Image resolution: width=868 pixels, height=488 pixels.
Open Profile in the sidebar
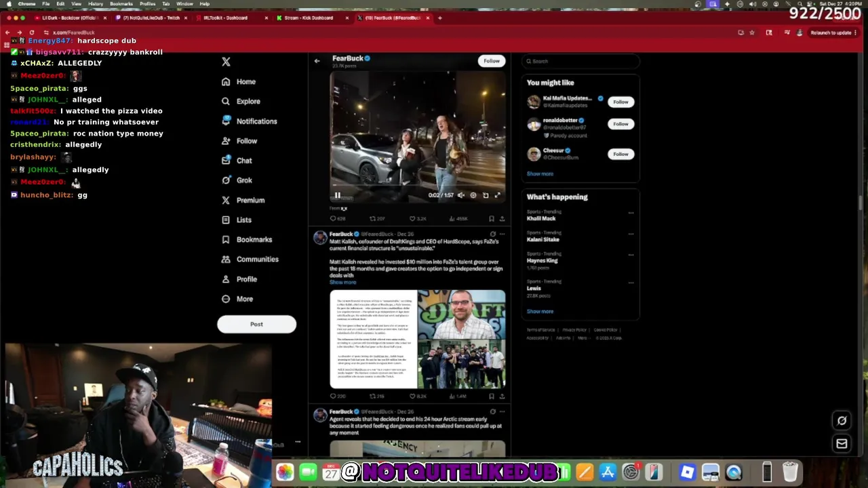tap(239, 279)
